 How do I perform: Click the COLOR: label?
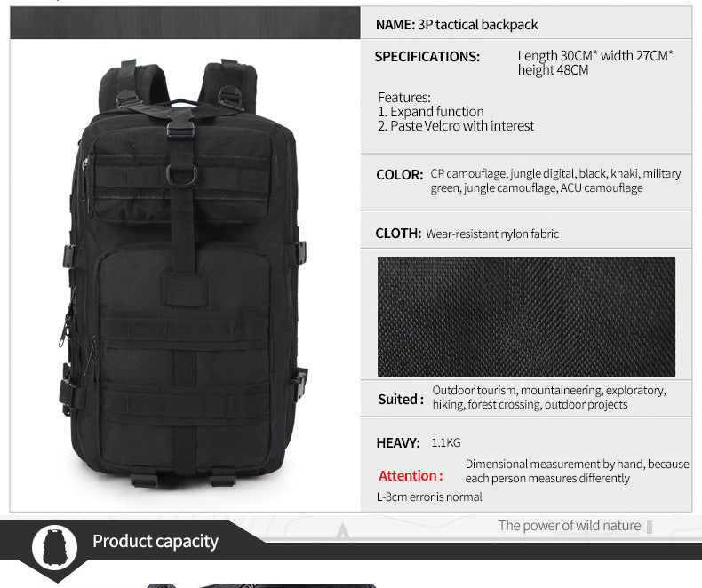coord(399,174)
